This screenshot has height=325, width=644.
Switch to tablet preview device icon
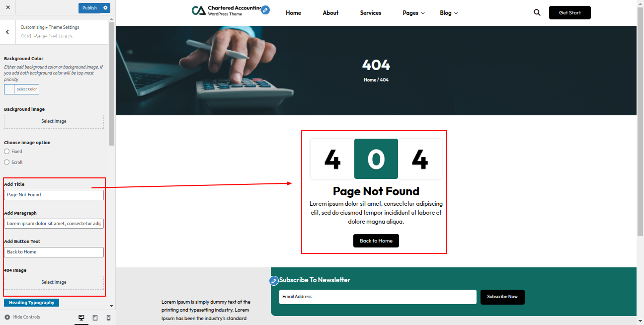coord(95,318)
